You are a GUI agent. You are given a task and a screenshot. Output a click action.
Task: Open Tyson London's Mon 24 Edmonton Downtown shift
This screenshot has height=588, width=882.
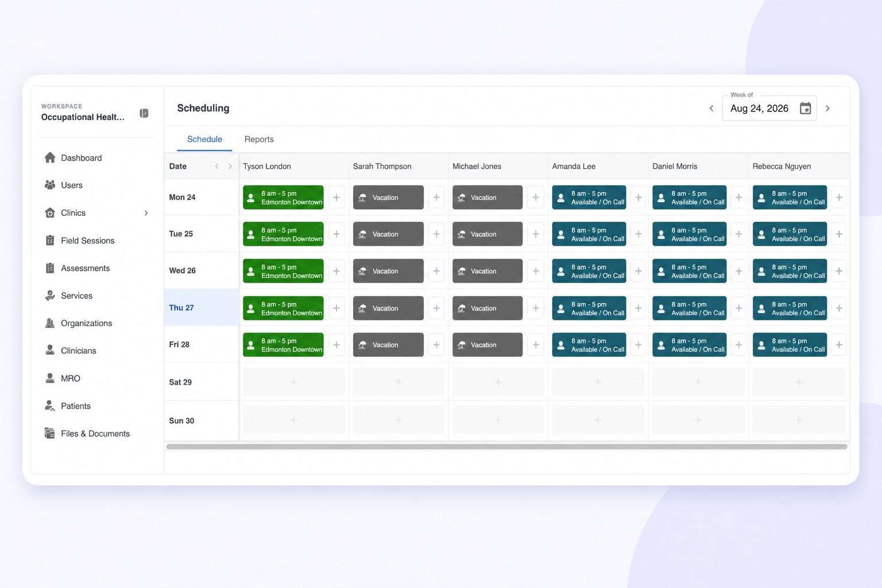(x=283, y=197)
